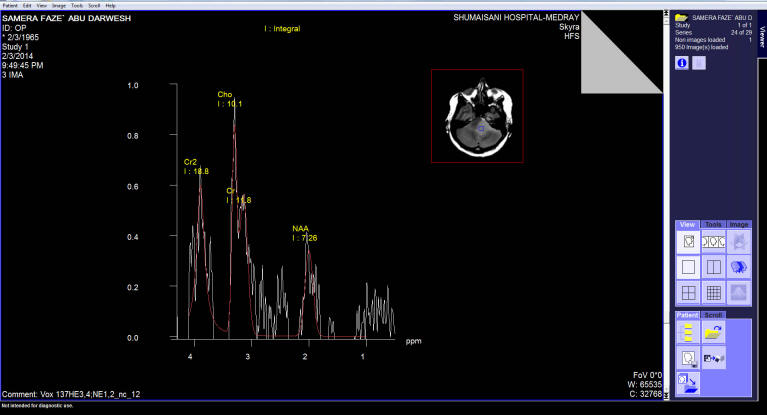Click the blue patient info icon

point(681,62)
